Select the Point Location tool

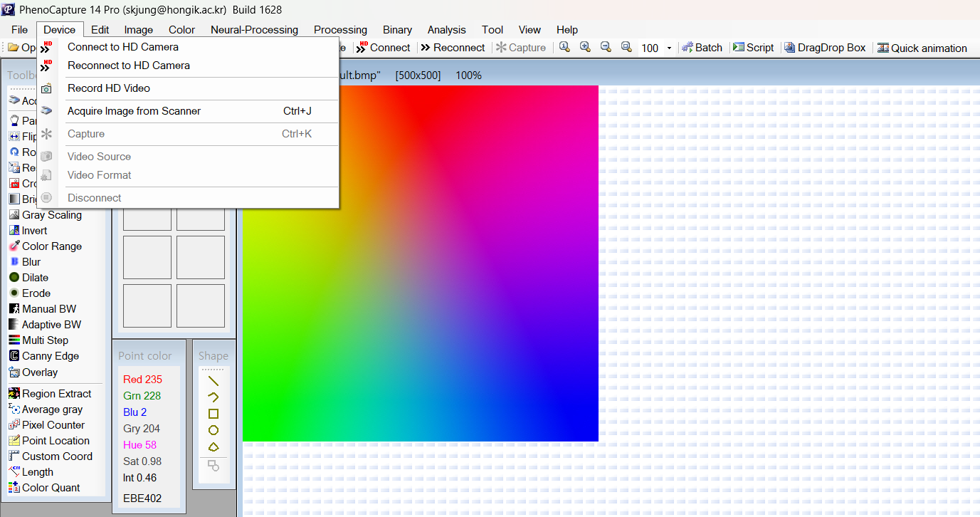[x=48, y=441]
